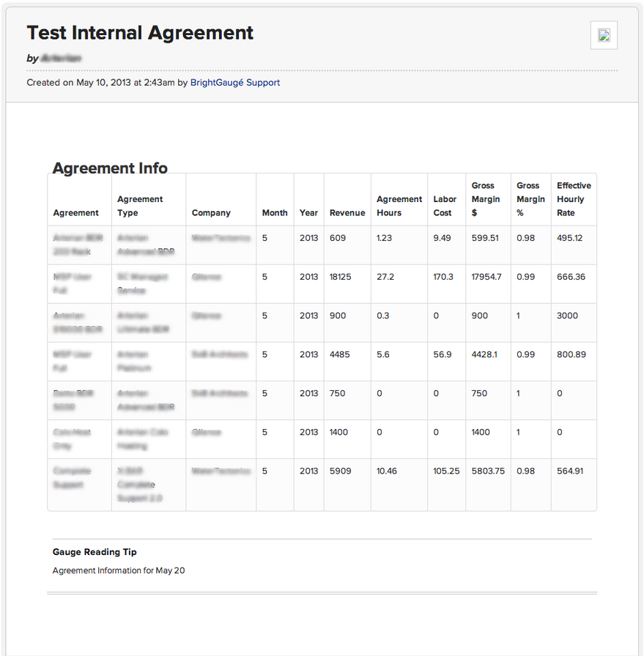
Task: Click the broken image icon in header
Action: [x=604, y=35]
